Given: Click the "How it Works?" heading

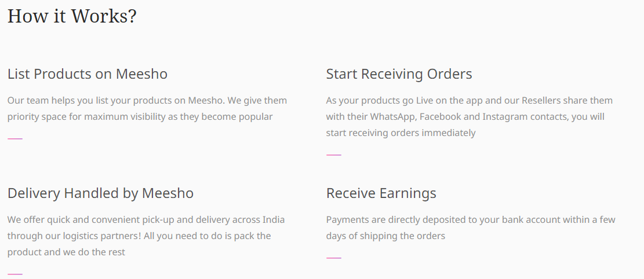Looking at the screenshot, I should point(72,16).
